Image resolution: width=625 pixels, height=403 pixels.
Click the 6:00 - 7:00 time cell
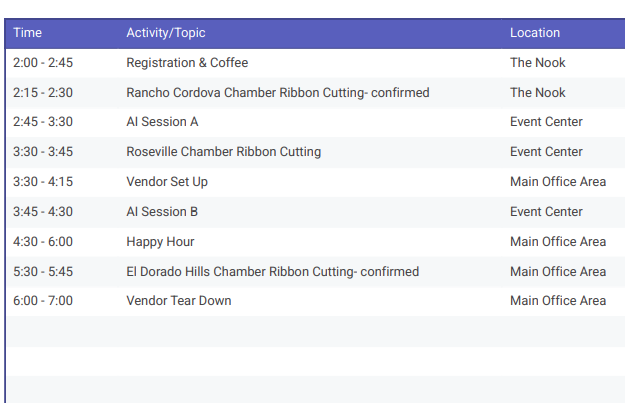[43, 301]
